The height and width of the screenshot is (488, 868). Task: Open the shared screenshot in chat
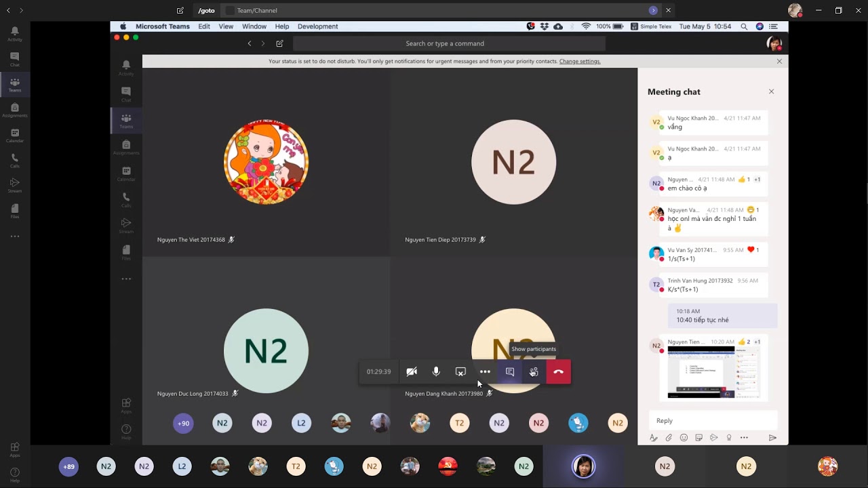(x=713, y=373)
